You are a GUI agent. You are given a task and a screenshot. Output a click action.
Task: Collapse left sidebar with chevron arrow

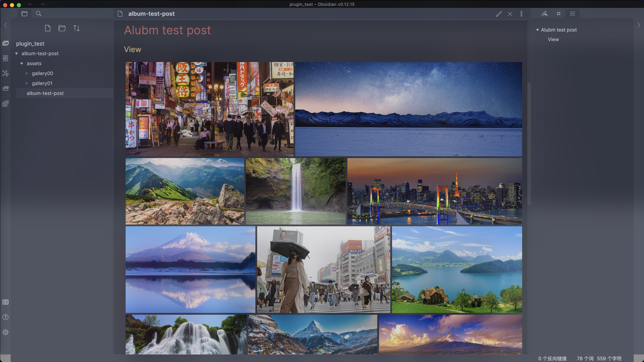point(5,25)
